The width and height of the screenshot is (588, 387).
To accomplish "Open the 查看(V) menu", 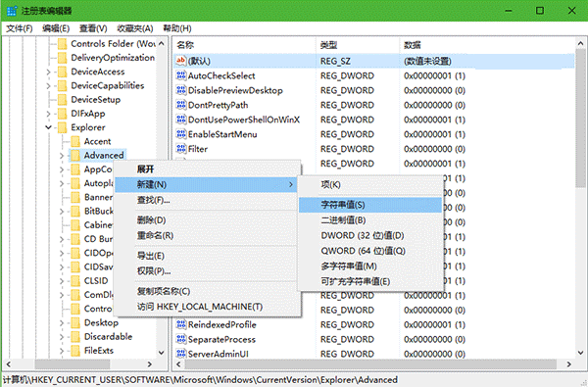I will coord(93,28).
